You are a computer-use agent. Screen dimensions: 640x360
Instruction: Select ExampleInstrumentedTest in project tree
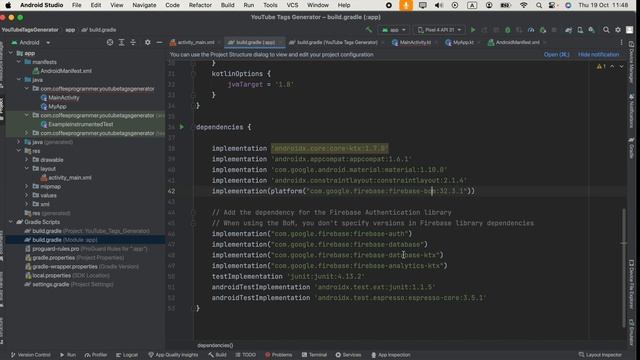coord(77,124)
